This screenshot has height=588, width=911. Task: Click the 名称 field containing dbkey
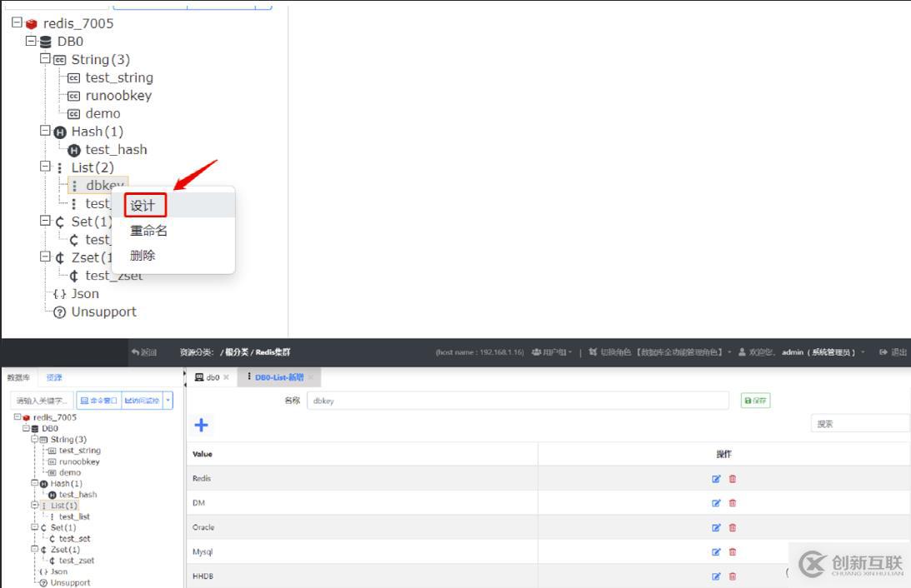[518, 401]
